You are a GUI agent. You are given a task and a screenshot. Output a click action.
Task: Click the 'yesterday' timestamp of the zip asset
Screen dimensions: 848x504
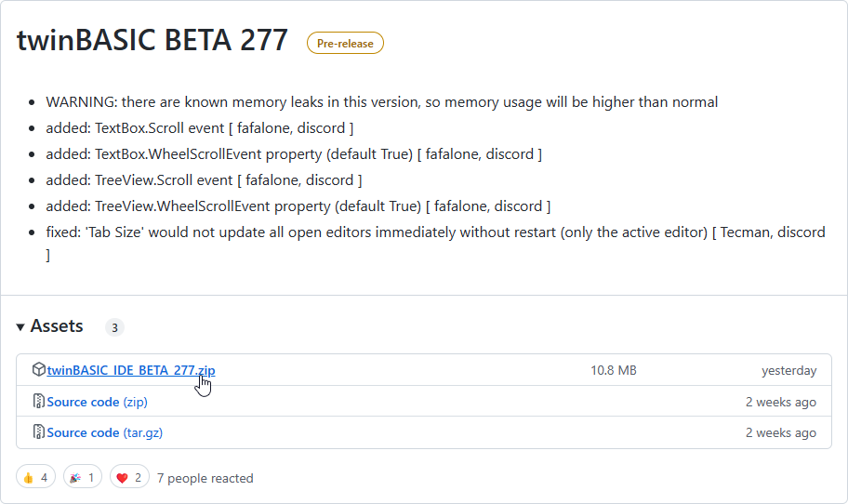click(x=788, y=370)
